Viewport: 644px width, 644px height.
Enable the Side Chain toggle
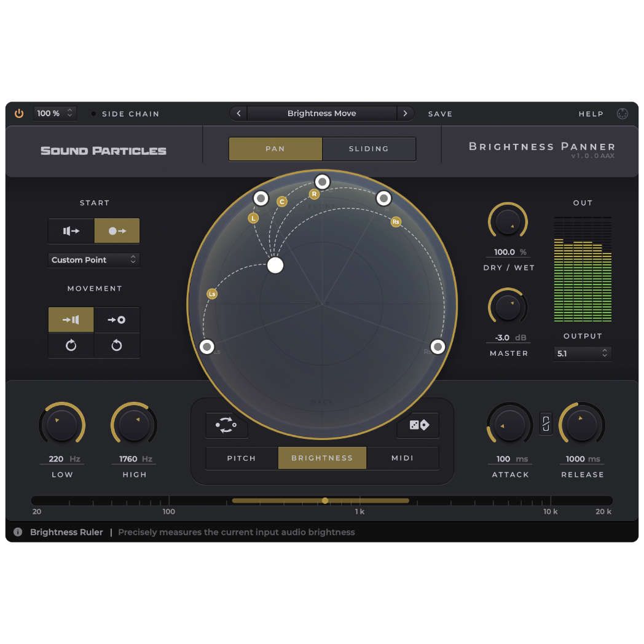click(93, 114)
